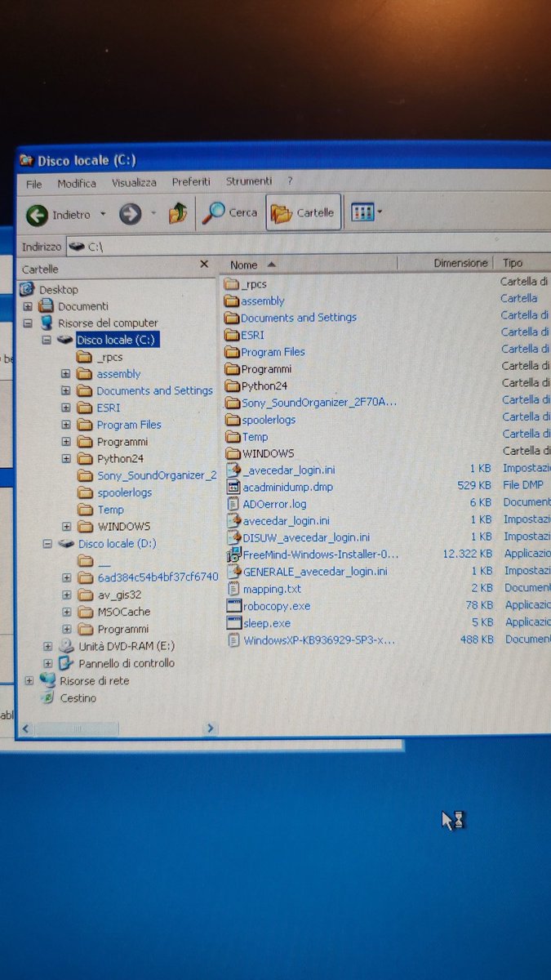Image resolution: width=551 pixels, height=980 pixels.
Task: Open the Indietro history dropdown arrow
Action: pyautogui.click(x=103, y=215)
